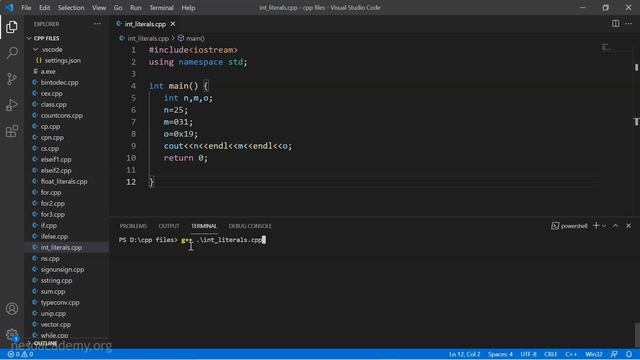Open the View menu
640x360 pixels.
coord(99,8)
